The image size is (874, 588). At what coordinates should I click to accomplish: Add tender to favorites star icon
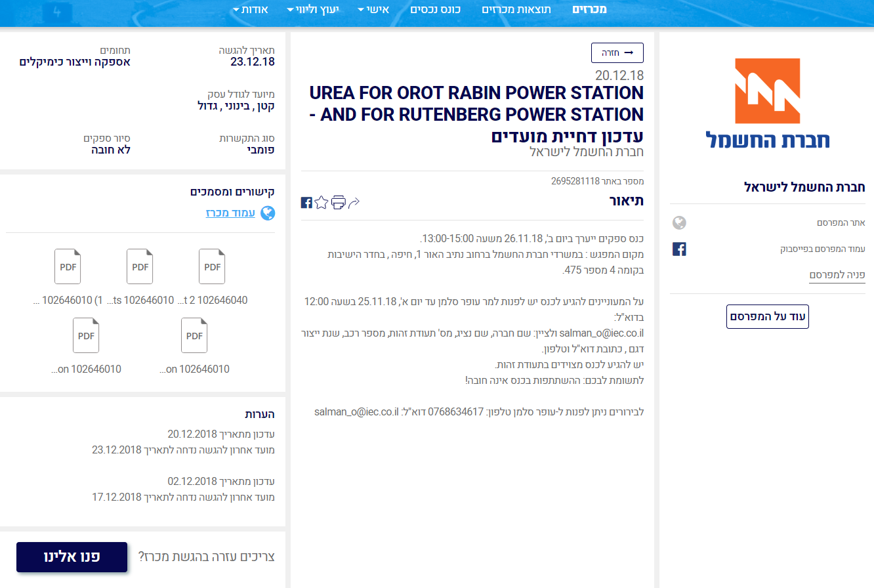point(321,202)
